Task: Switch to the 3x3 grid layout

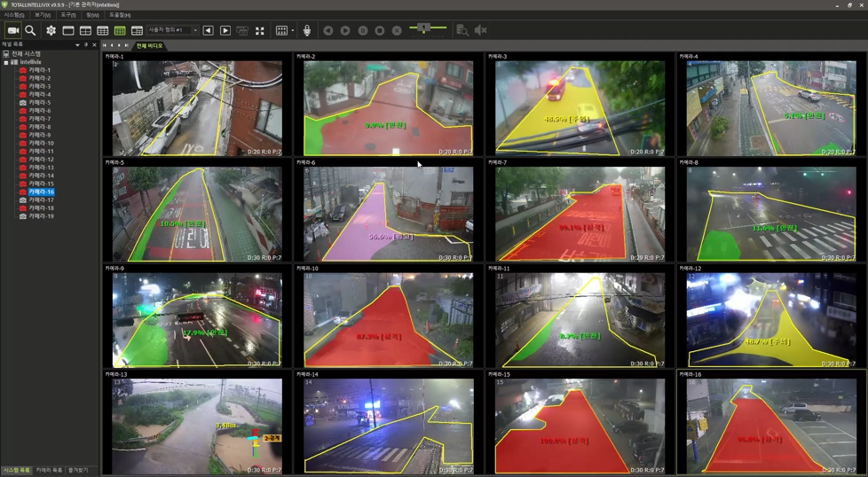Action: point(102,30)
